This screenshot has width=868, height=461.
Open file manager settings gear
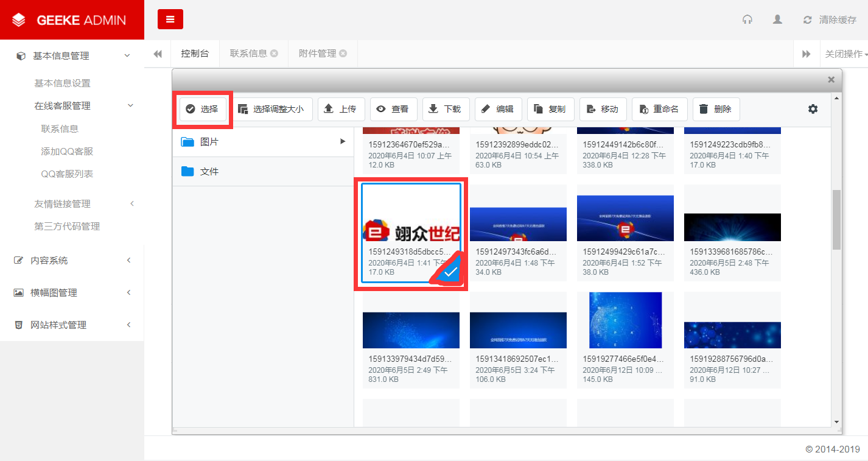click(x=813, y=109)
